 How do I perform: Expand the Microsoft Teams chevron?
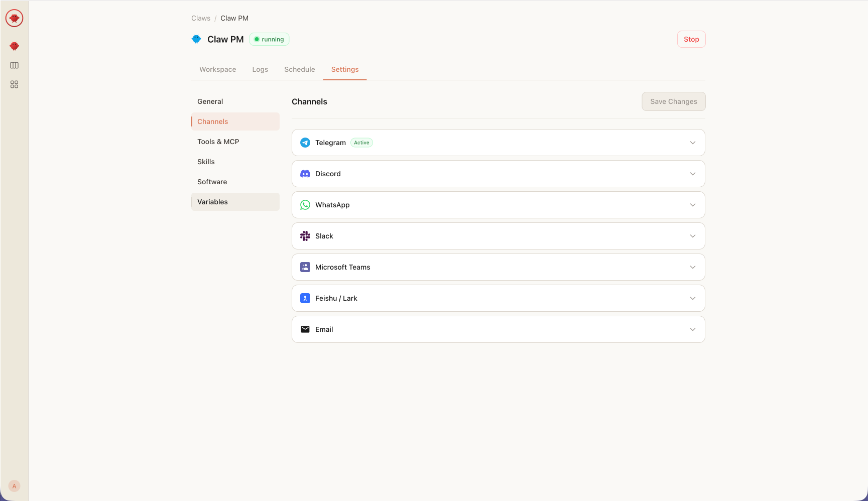[693, 267]
